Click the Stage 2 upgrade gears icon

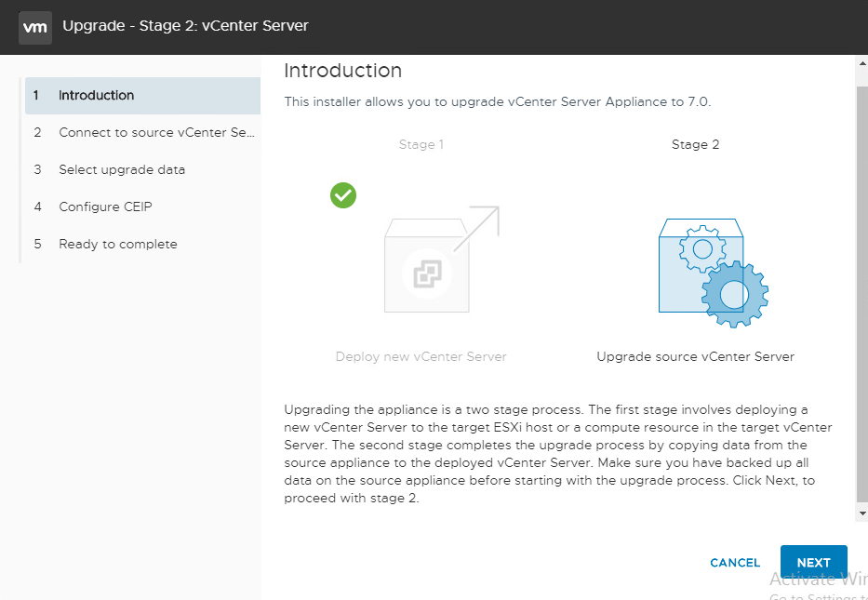pos(713,273)
